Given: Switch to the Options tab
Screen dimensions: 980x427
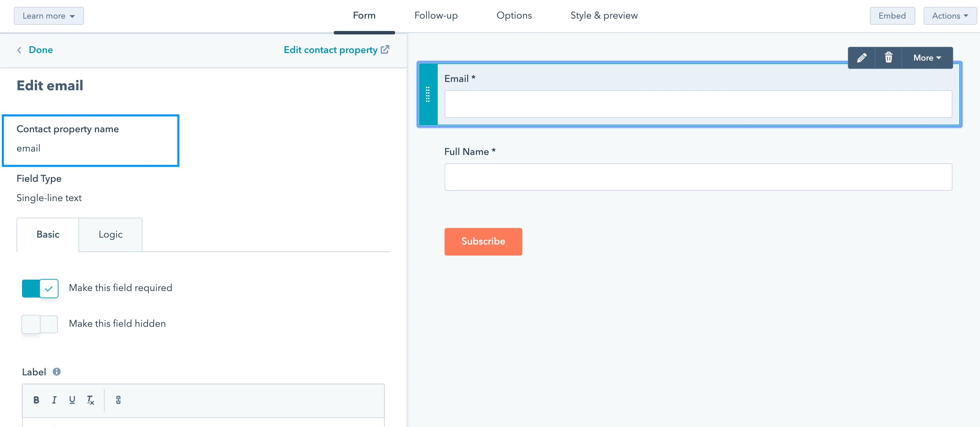Looking at the screenshot, I should click(x=514, y=15).
